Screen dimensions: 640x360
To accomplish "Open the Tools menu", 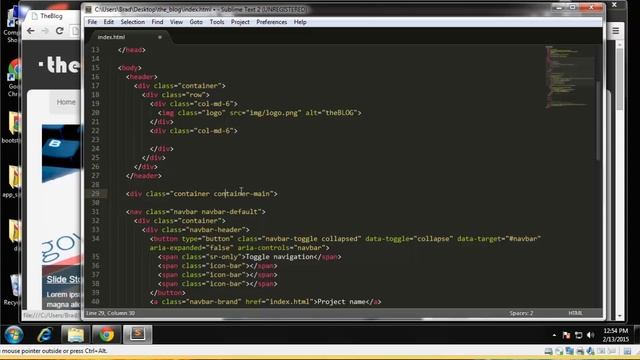I will point(217,22).
